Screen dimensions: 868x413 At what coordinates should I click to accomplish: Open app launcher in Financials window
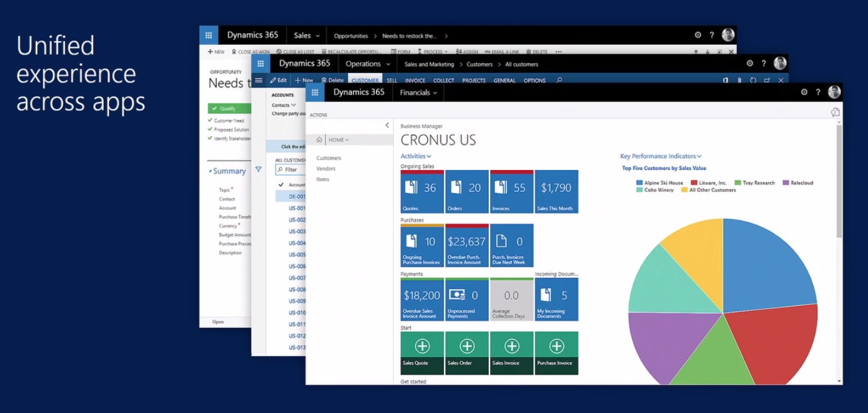[315, 93]
